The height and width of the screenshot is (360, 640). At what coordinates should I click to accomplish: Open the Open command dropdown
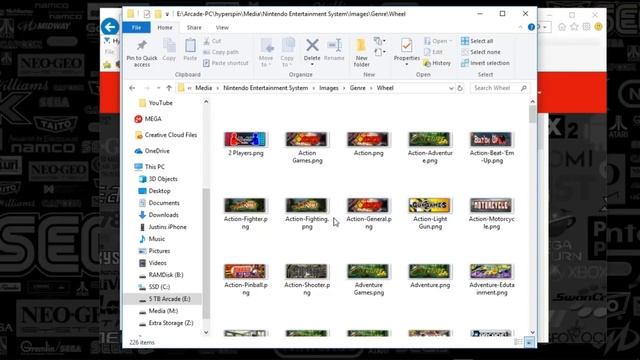coord(438,41)
